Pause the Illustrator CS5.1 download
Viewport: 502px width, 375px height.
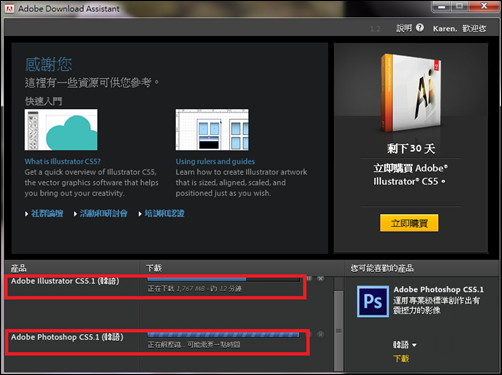[309, 278]
